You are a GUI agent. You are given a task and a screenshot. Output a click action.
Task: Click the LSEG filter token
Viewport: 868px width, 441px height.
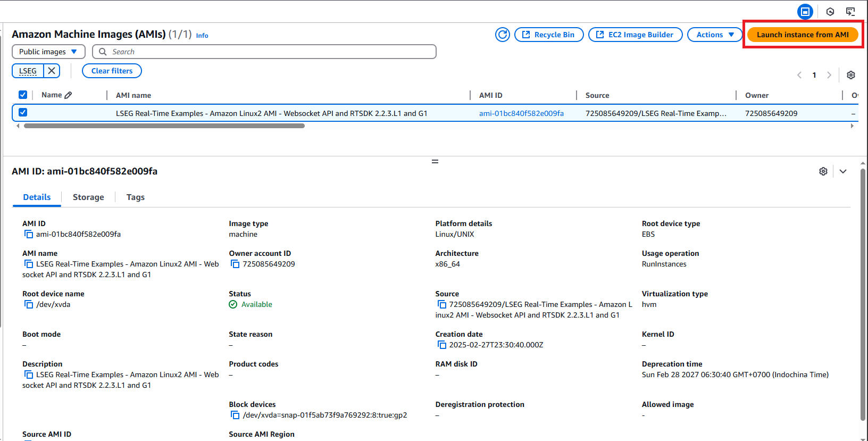28,71
